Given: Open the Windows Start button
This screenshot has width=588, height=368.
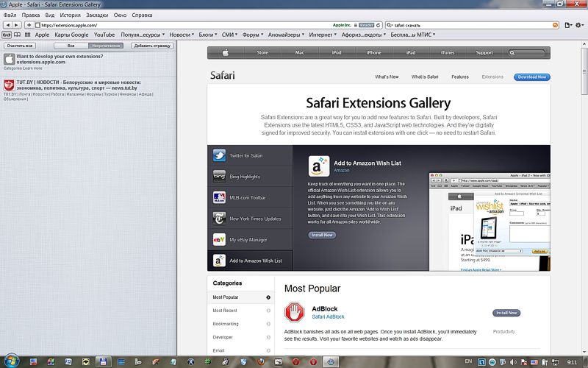Looking at the screenshot, I should coord(10,361).
